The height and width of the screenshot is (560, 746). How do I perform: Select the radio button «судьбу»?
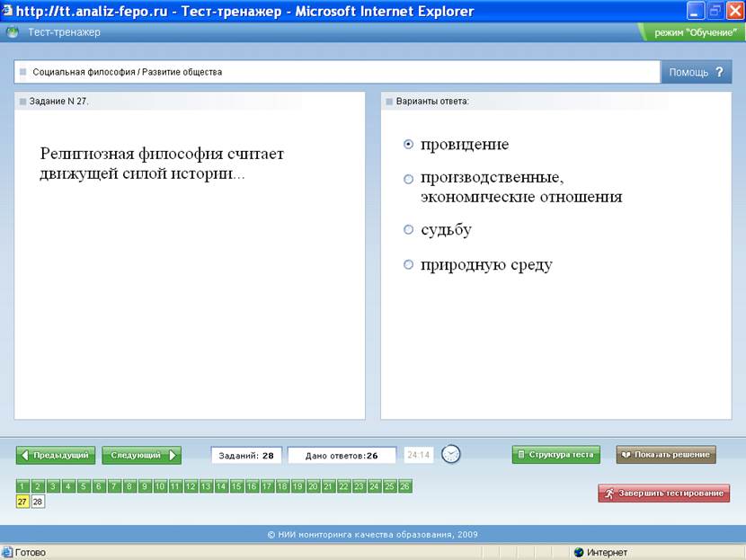point(408,230)
